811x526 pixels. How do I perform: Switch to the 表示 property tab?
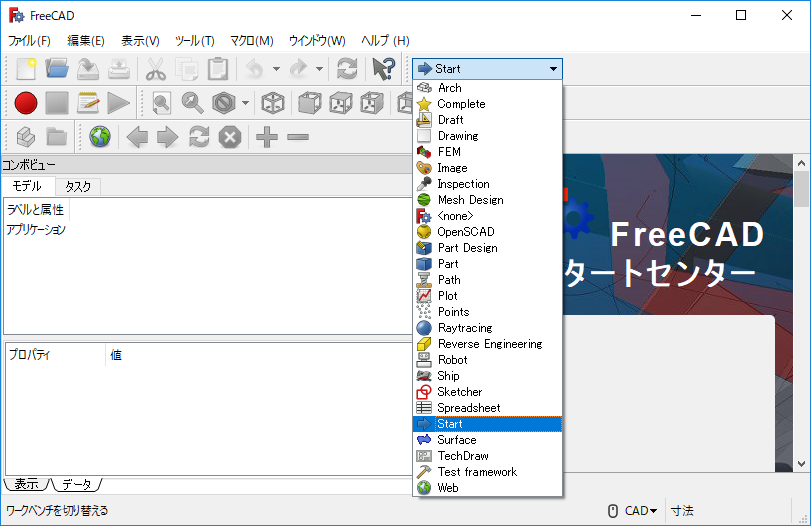[x=26, y=485]
